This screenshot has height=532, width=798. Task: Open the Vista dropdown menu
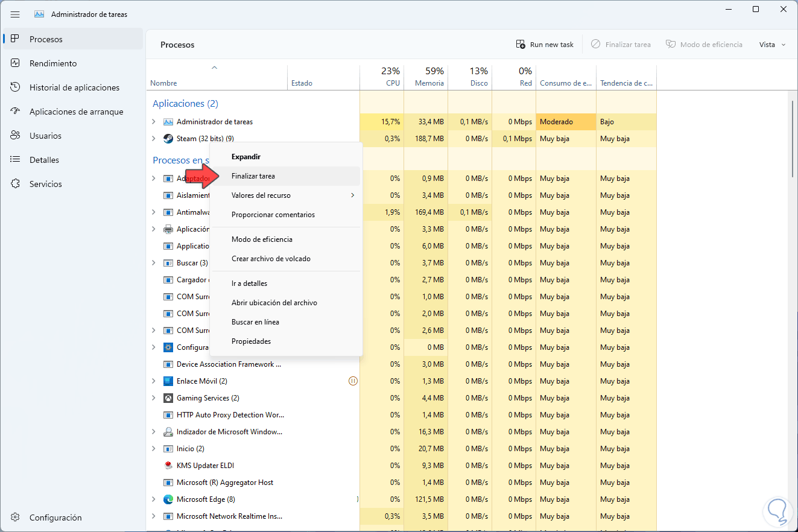point(772,45)
